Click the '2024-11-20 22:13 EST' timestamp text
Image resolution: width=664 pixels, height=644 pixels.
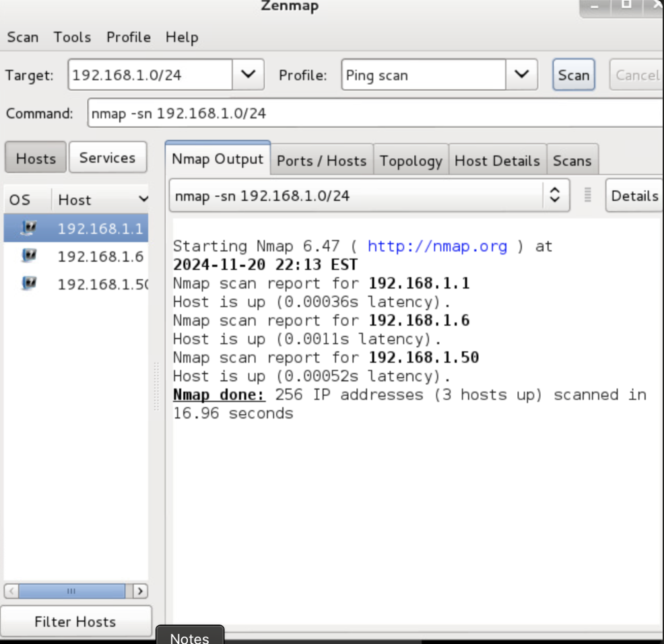(265, 265)
